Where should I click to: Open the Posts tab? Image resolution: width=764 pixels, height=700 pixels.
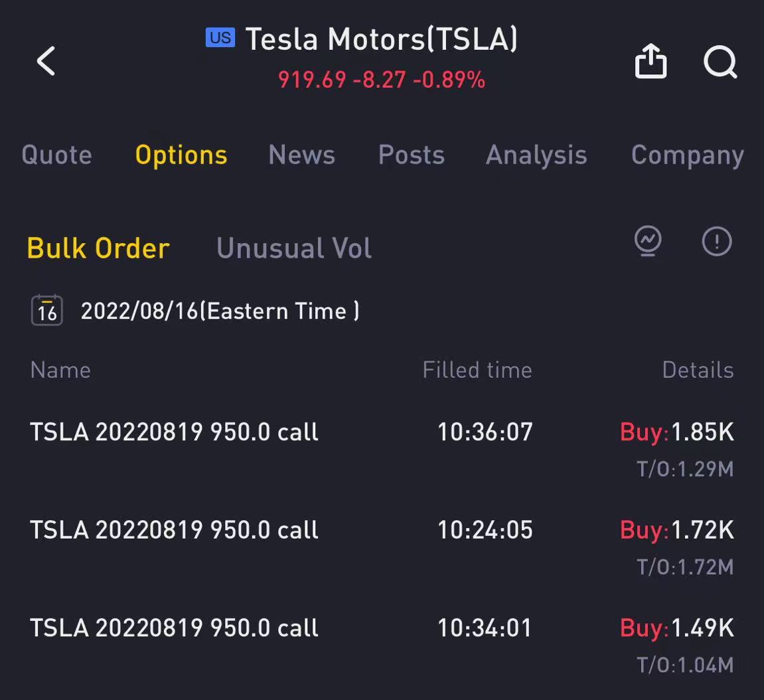pyautogui.click(x=412, y=155)
